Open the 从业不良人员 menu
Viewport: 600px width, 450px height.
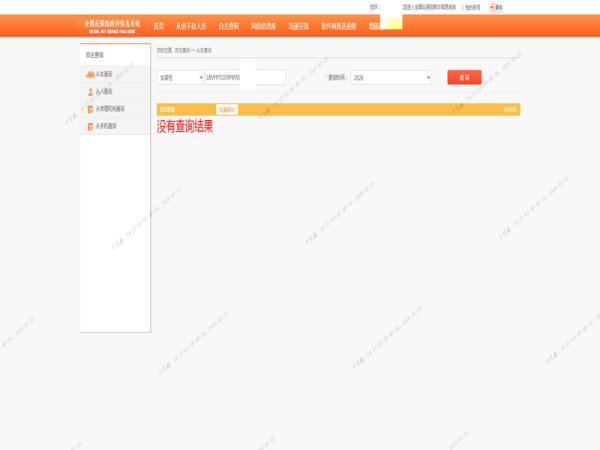(x=191, y=27)
